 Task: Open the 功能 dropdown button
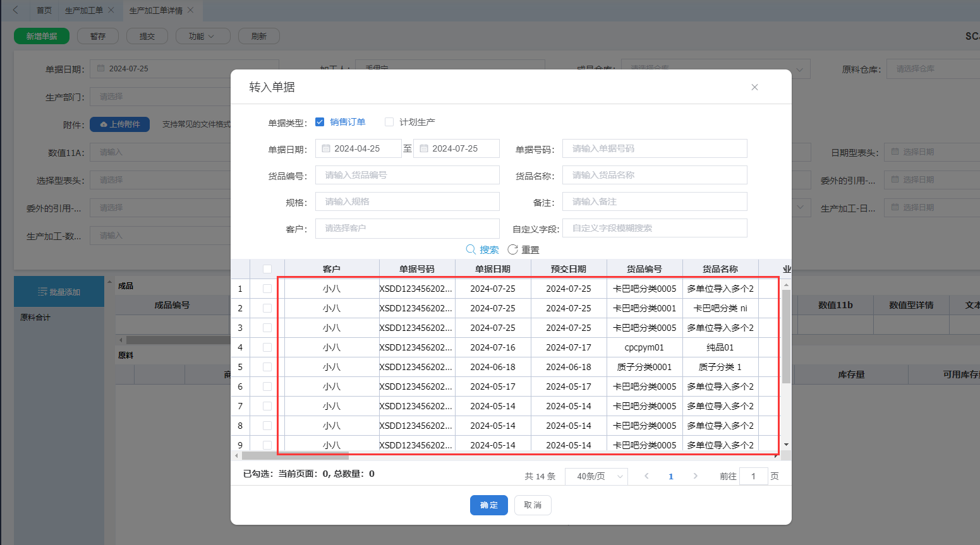(x=202, y=36)
